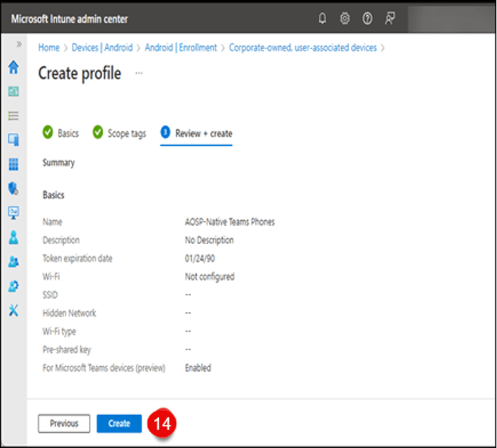This screenshot has height=448, width=497.
Task: Open the settings gear icon
Action: tap(345, 19)
